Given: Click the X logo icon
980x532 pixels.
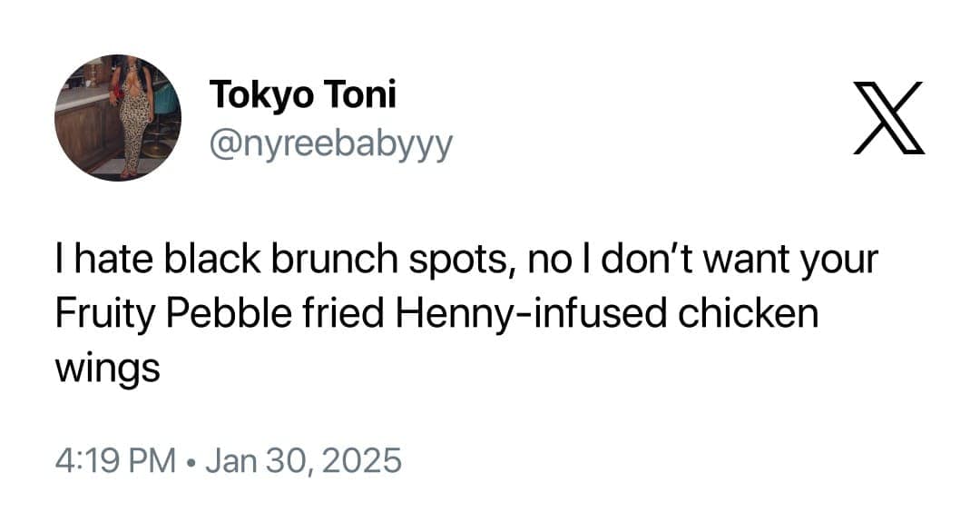Looking at the screenshot, I should [888, 117].
